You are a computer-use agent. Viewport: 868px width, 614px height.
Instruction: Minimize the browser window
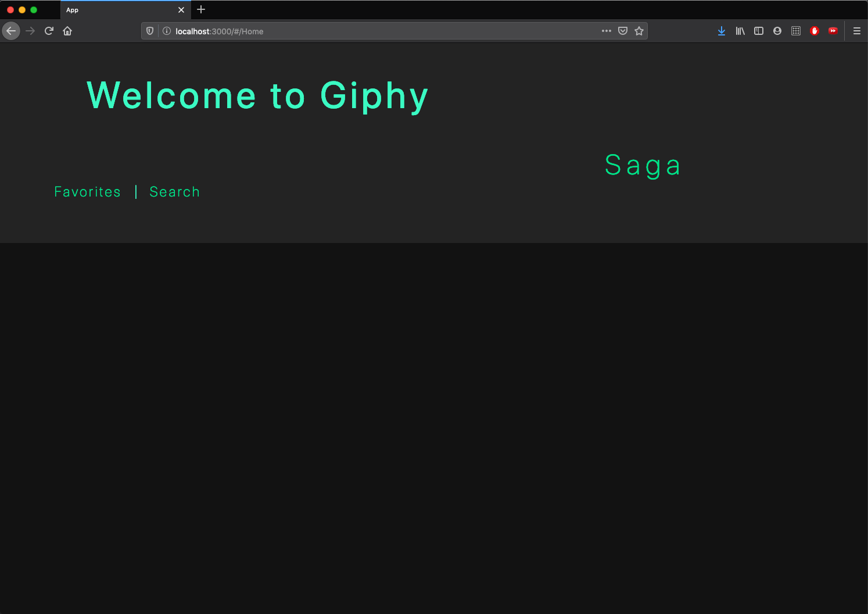22,10
